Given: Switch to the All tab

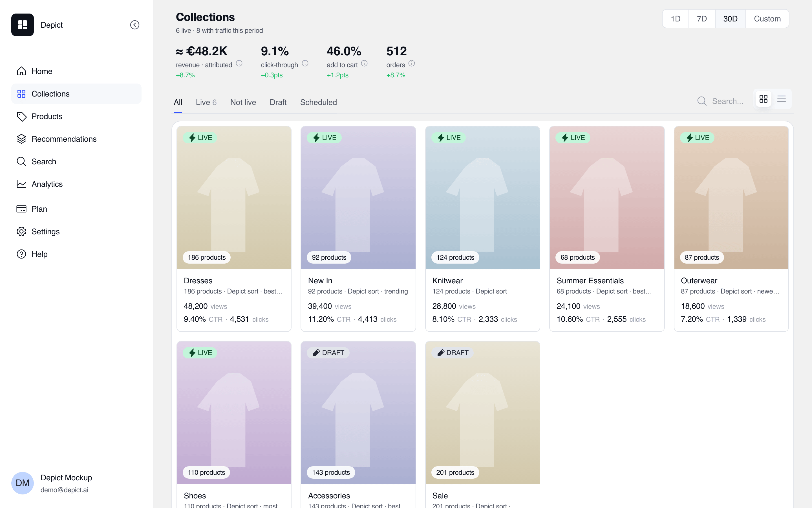Looking at the screenshot, I should 178,102.
